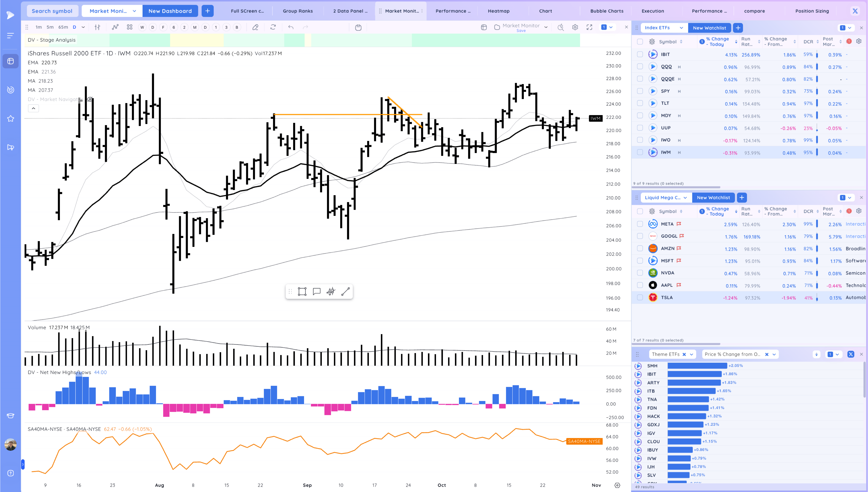Open the indicators menu icon
Viewport: 868px width, 492px height.
click(x=115, y=27)
